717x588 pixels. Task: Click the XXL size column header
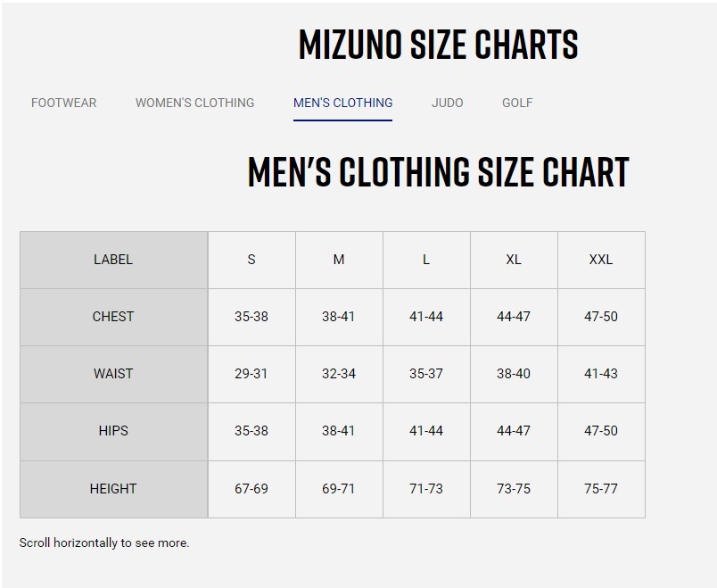click(601, 260)
